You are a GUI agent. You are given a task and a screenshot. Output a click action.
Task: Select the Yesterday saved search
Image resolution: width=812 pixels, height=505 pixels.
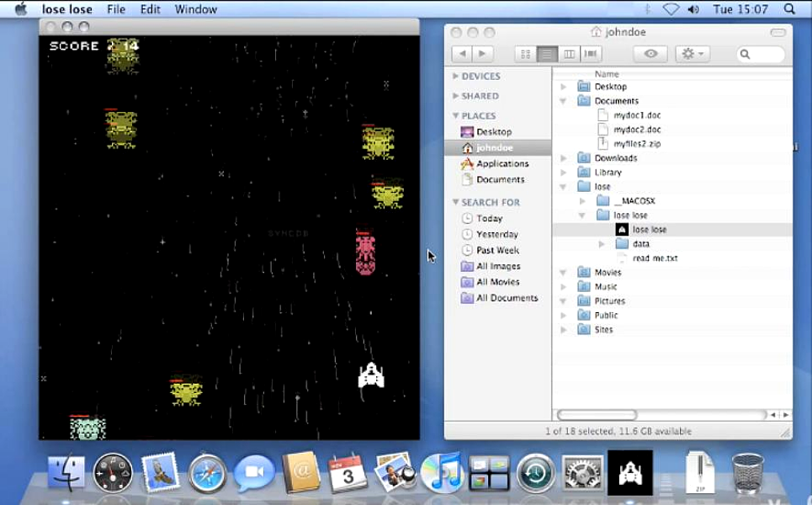click(x=497, y=234)
